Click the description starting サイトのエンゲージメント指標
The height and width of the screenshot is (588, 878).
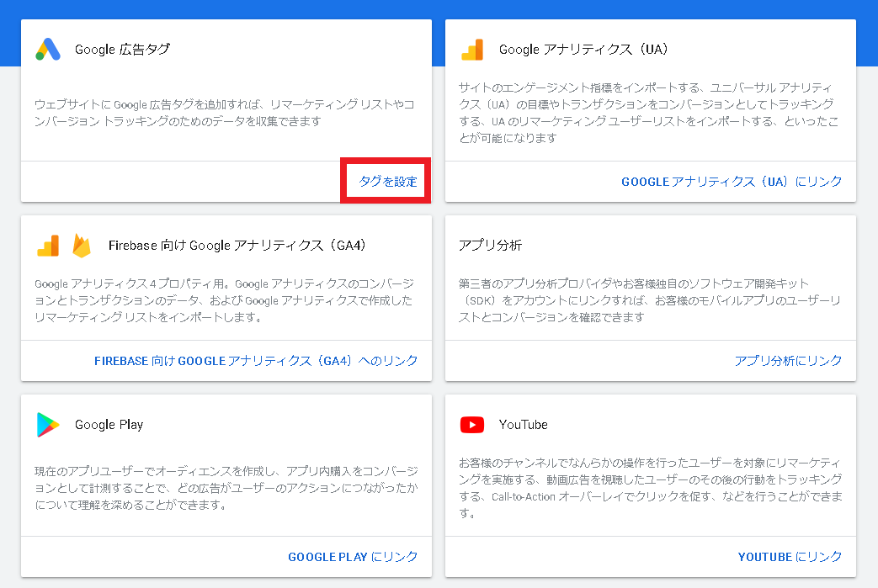[x=648, y=113]
